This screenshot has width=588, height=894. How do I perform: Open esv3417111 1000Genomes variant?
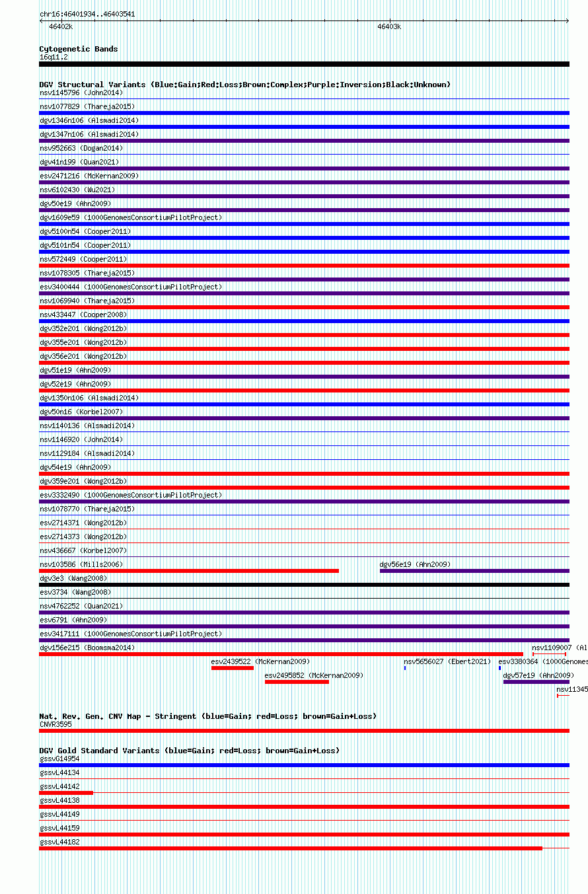(x=131, y=634)
